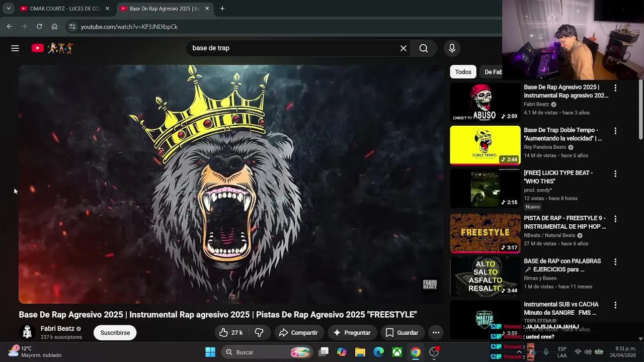Launch Microsoft Edge from taskbar

379,352
